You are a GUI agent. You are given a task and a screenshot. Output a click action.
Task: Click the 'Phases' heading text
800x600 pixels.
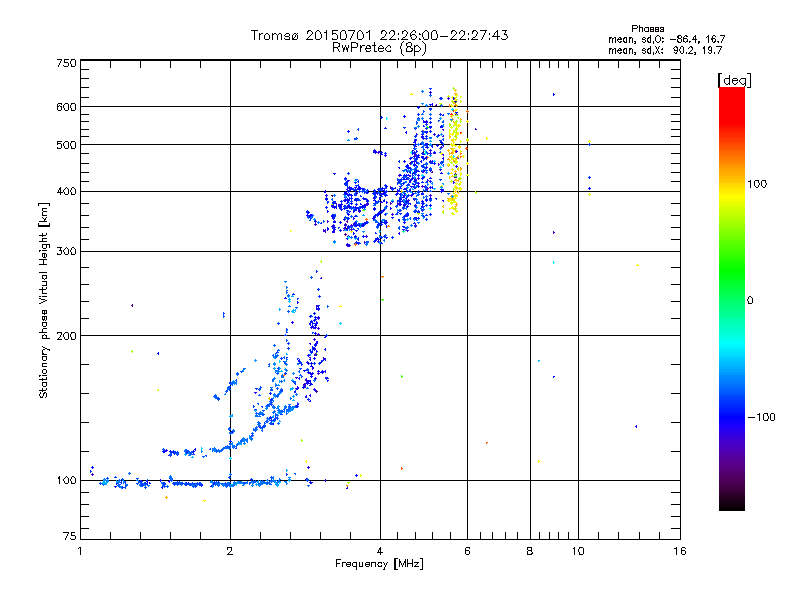(x=647, y=29)
